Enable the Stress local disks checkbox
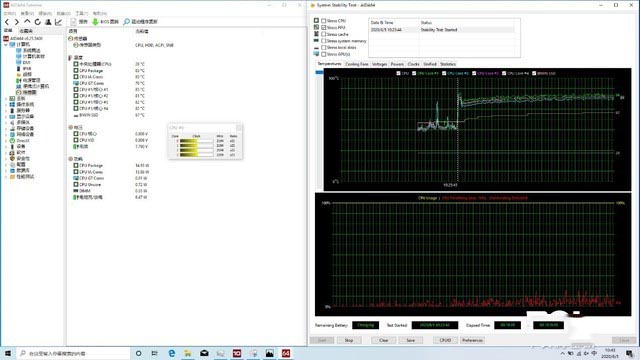 (x=324, y=47)
